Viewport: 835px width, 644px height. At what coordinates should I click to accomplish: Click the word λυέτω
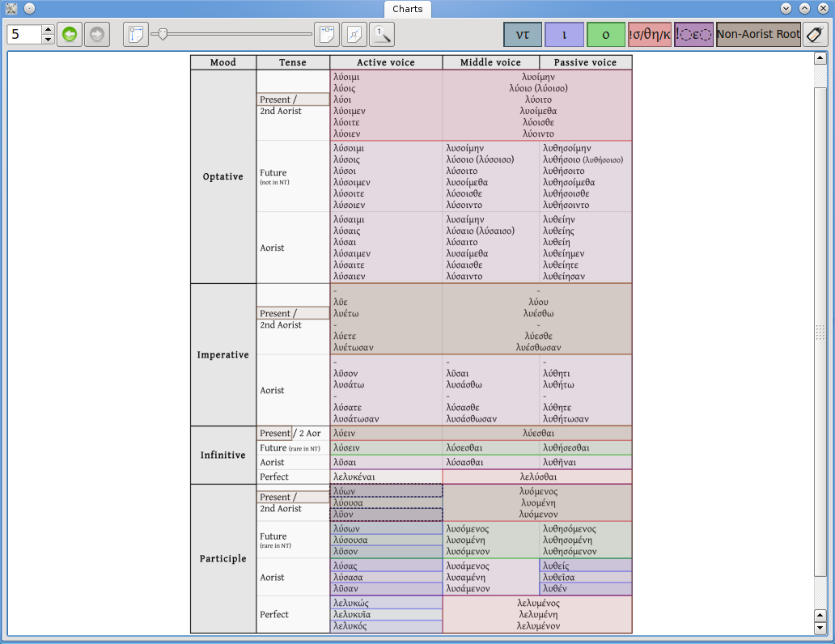point(346,314)
